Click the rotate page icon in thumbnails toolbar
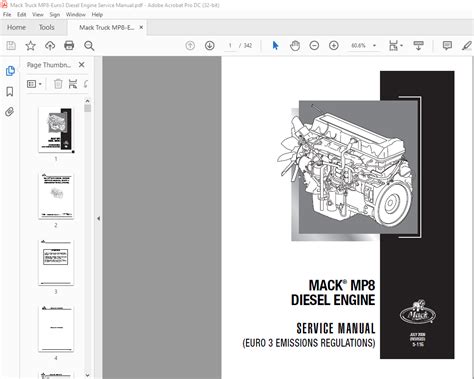Viewport: 474px width, 379px height. click(86, 84)
